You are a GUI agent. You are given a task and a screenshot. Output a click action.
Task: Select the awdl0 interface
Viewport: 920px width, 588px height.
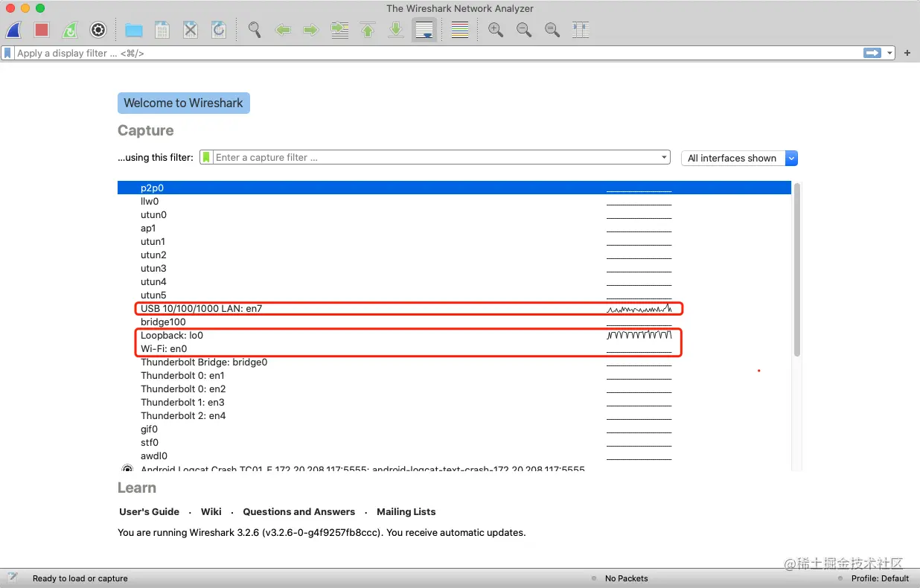click(454, 456)
